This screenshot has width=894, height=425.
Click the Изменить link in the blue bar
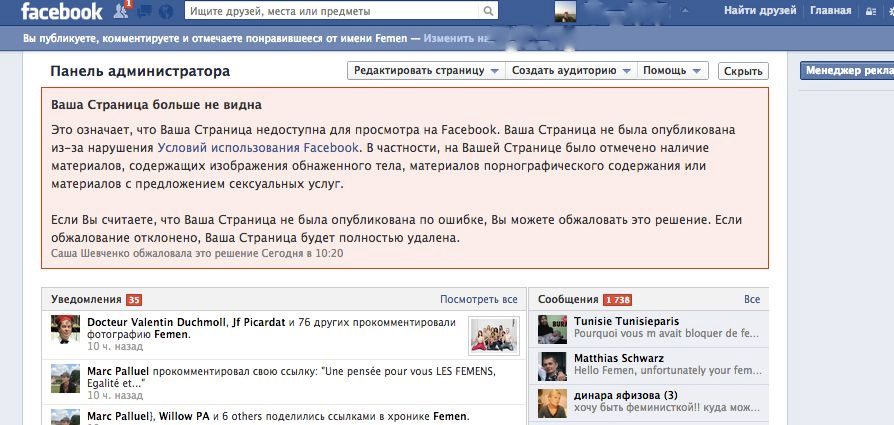point(456,39)
